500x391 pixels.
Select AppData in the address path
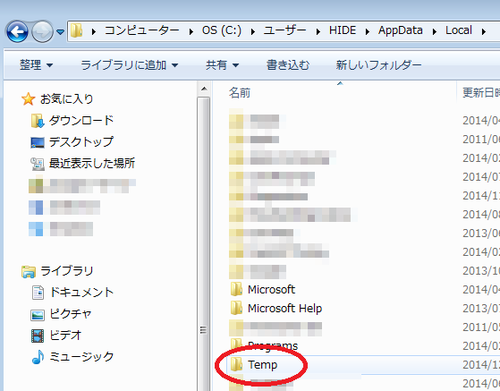[400, 31]
